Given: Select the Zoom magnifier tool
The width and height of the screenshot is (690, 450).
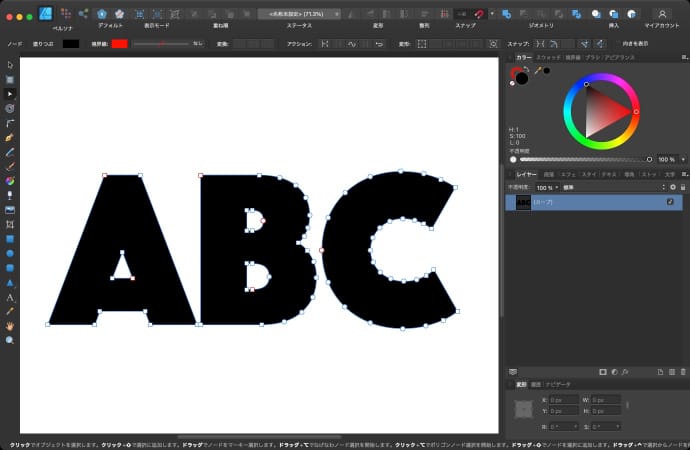Looking at the screenshot, I should pyautogui.click(x=10, y=341).
